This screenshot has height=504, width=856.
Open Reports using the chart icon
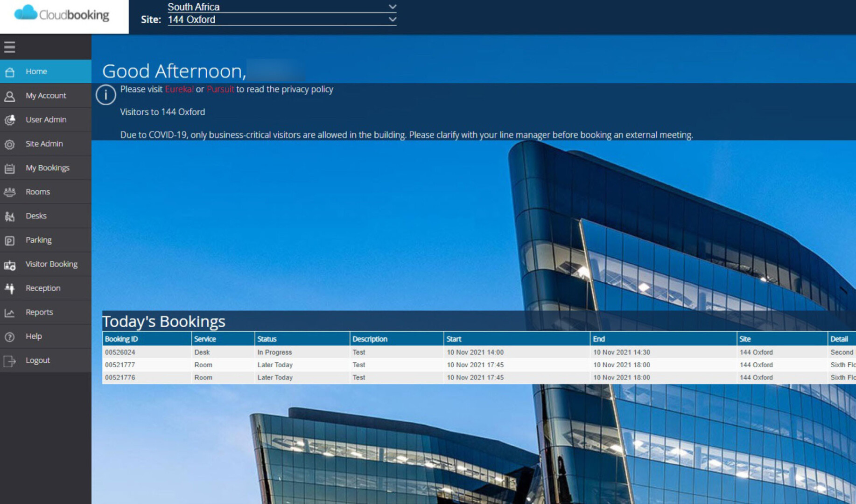pos(9,313)
